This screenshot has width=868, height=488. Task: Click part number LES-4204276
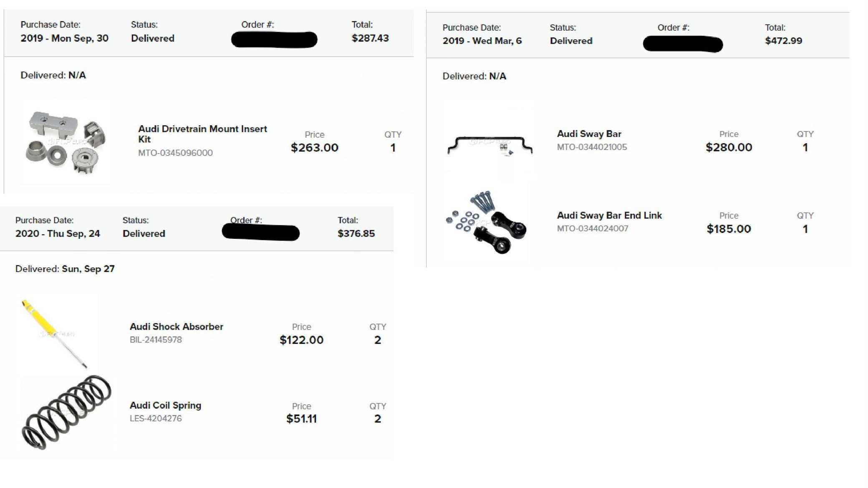point(156,418)
